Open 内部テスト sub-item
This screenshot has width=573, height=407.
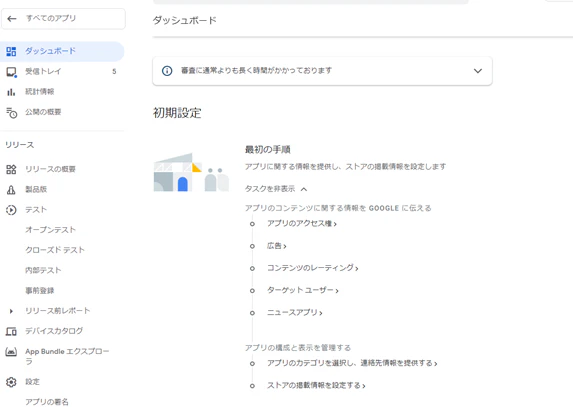click(x=43, y=270)
